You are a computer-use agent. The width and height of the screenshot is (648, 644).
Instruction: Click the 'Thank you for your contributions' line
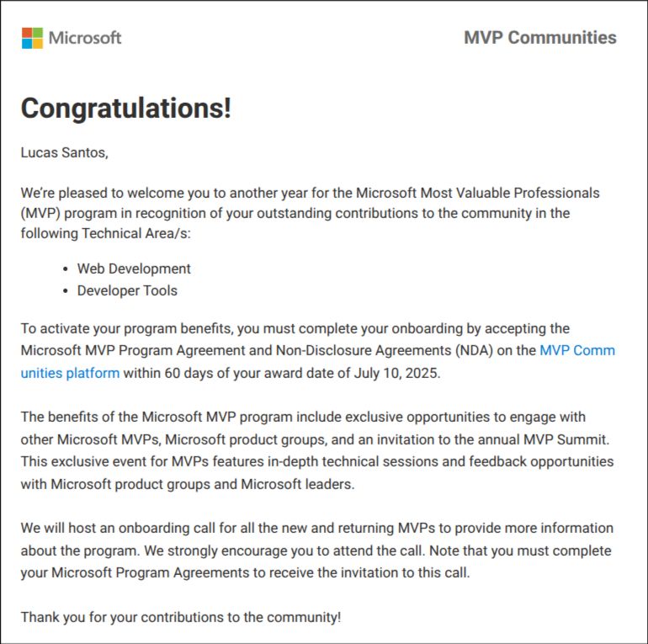(x=181, y=617)
